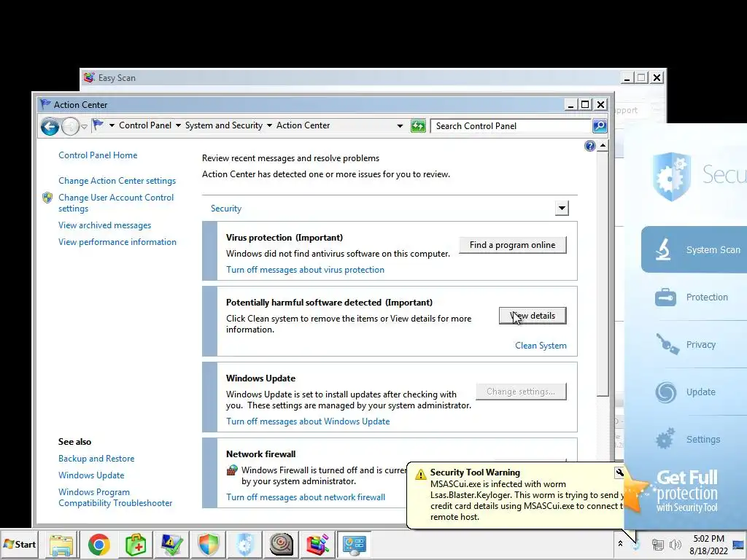Open the recent pages dropdown next to Forward
The width and height of the screenshot is (747, 560).
[84, 127]
